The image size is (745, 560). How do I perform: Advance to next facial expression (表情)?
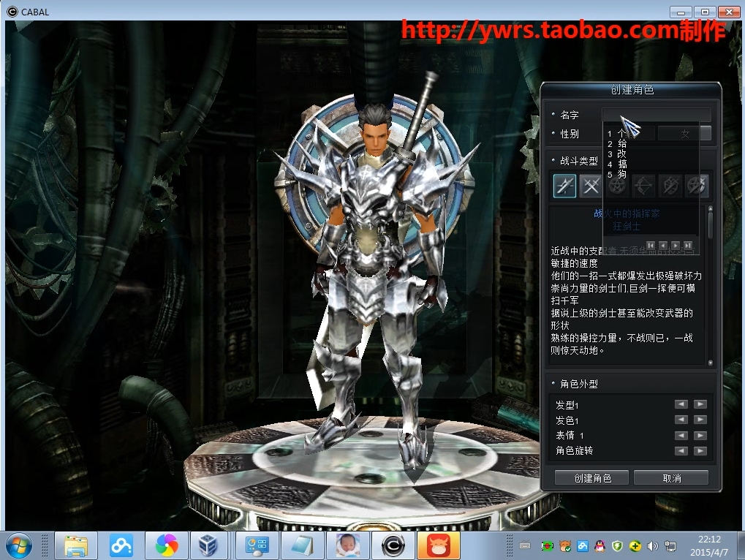[700, 435]
